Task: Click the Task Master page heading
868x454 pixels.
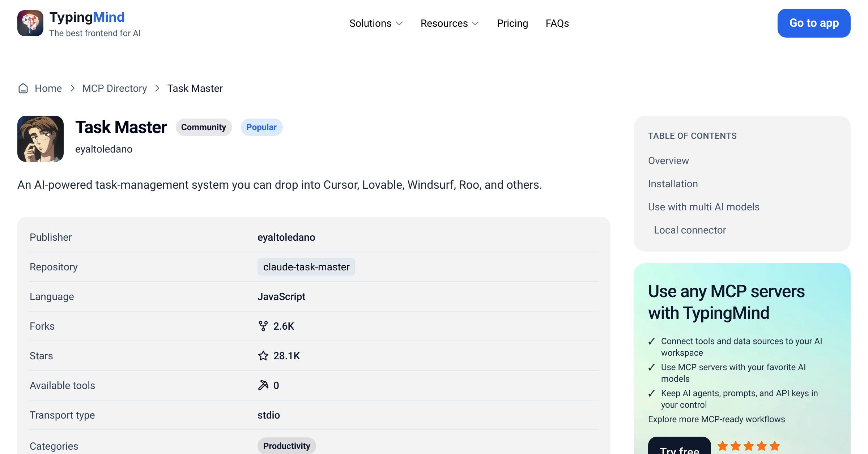Action: pos(121,127)
